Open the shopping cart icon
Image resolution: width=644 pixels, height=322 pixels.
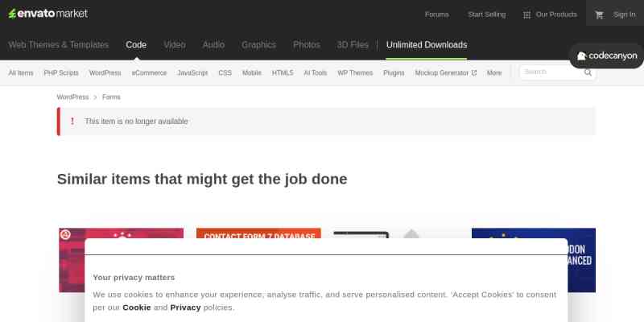point(599,14)
